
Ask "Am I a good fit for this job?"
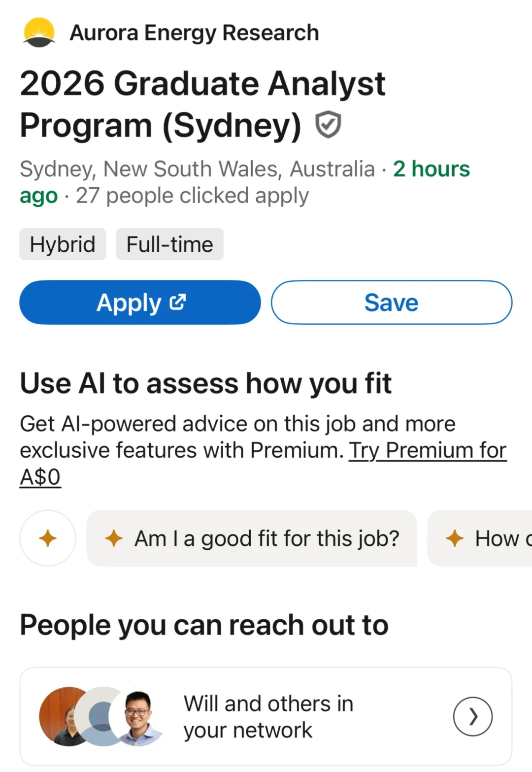[252, 538]
